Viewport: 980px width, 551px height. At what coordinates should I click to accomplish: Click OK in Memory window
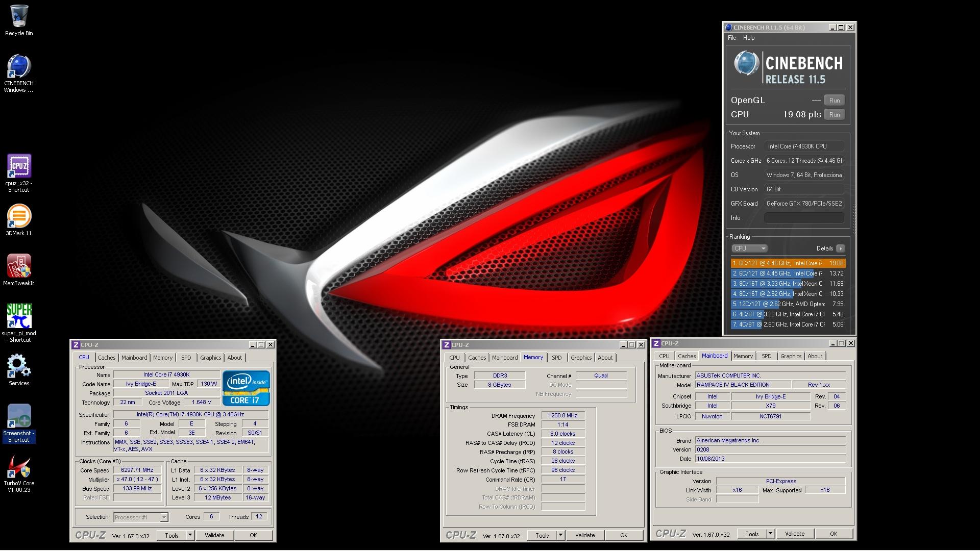point(624,535)
